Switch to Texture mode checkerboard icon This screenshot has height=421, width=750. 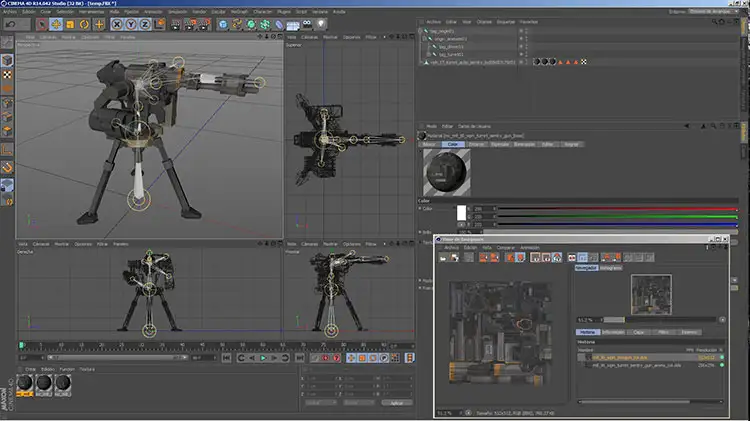coord(7,75)
